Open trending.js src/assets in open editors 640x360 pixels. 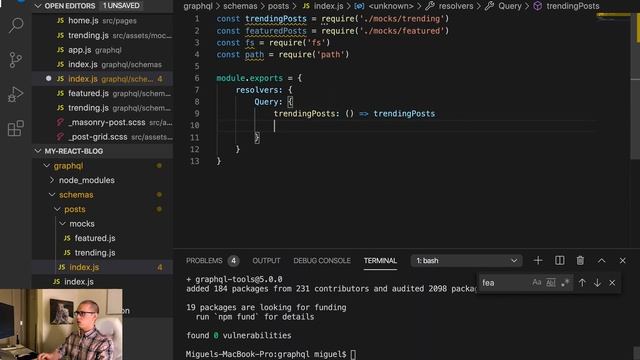click(102, 35)
